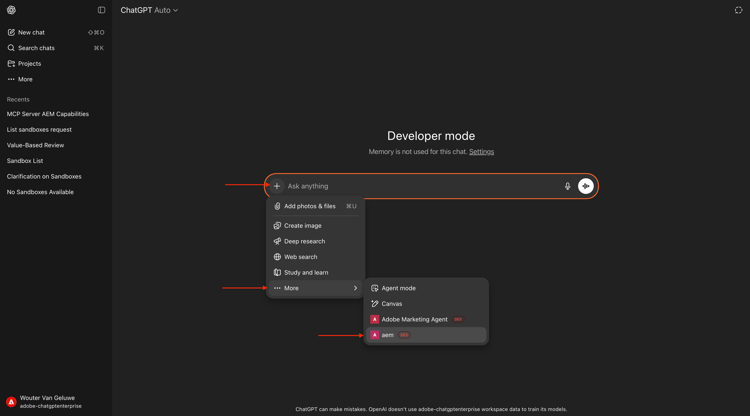Choose Adobe Marketing Agent in the submenu

coord(426,319)
